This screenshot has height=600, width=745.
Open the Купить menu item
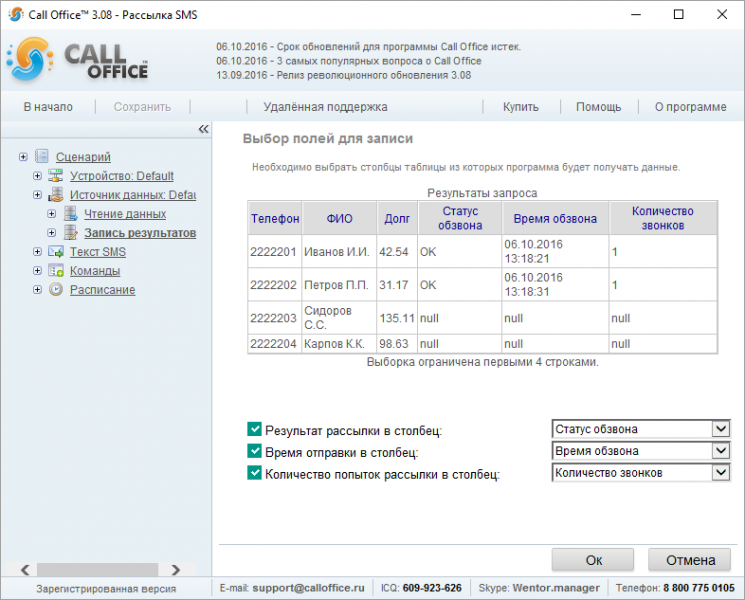tap(521, 107)
